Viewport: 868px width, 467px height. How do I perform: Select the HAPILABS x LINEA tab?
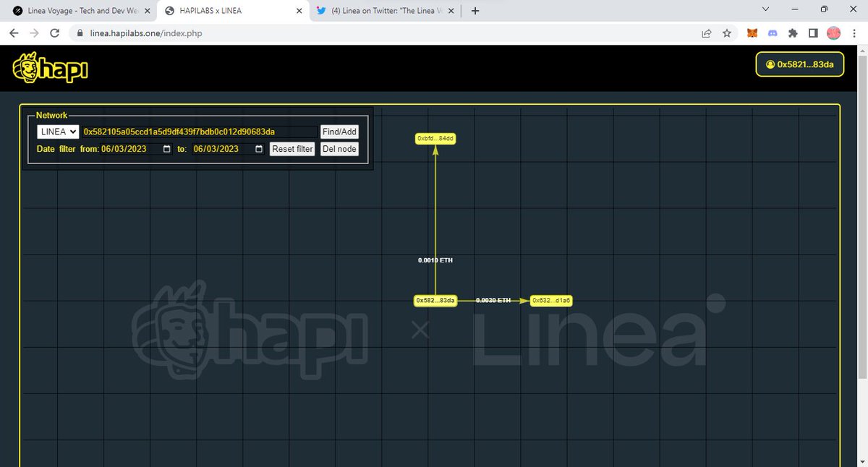(231, 12)
